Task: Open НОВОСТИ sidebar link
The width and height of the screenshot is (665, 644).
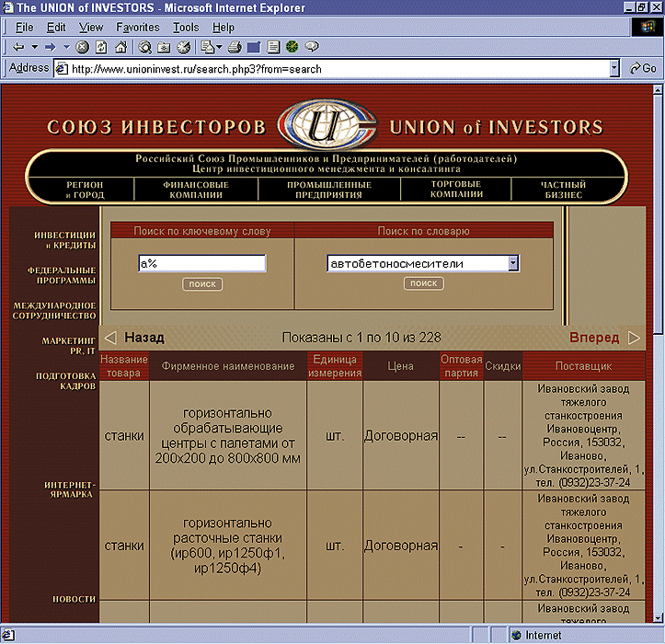Action: pos(75,599)
